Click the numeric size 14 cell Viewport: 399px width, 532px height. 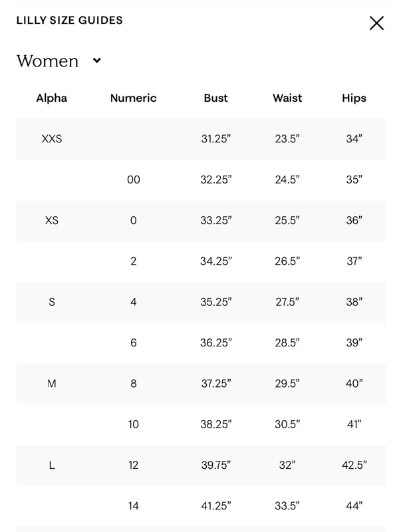coord(134,506)
